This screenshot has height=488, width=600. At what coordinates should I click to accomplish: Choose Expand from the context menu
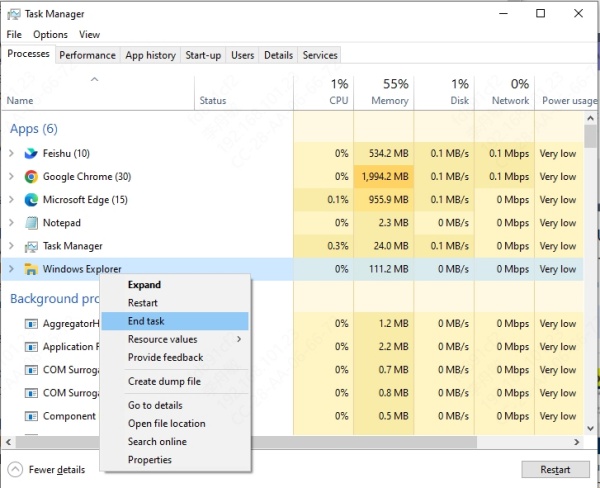point(175,285)
